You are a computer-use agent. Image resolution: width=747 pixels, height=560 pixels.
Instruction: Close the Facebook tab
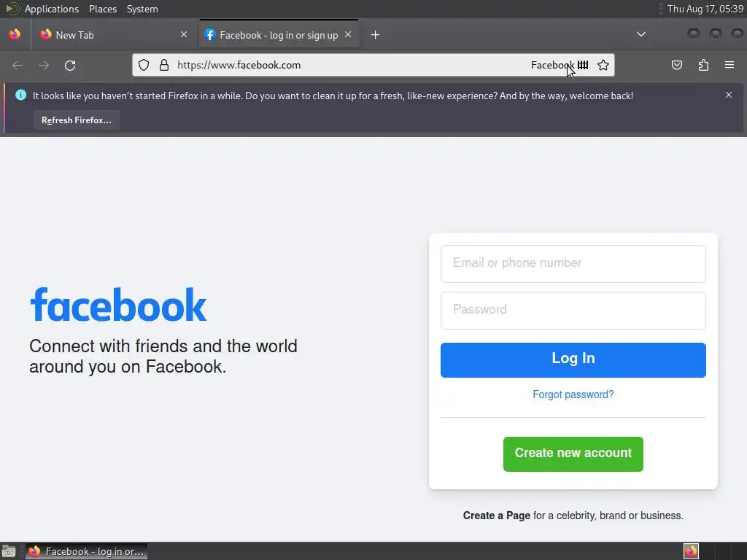coord(348,34)
